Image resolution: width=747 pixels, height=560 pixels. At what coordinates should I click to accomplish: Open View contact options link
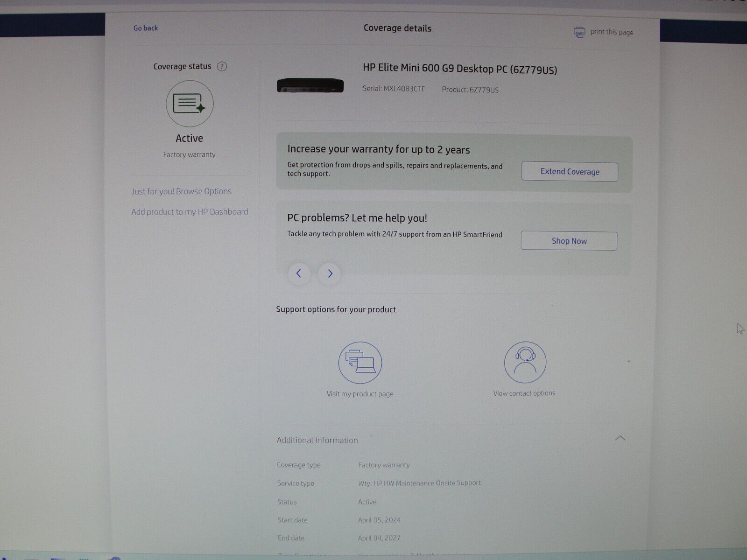[x=524, y=393]
